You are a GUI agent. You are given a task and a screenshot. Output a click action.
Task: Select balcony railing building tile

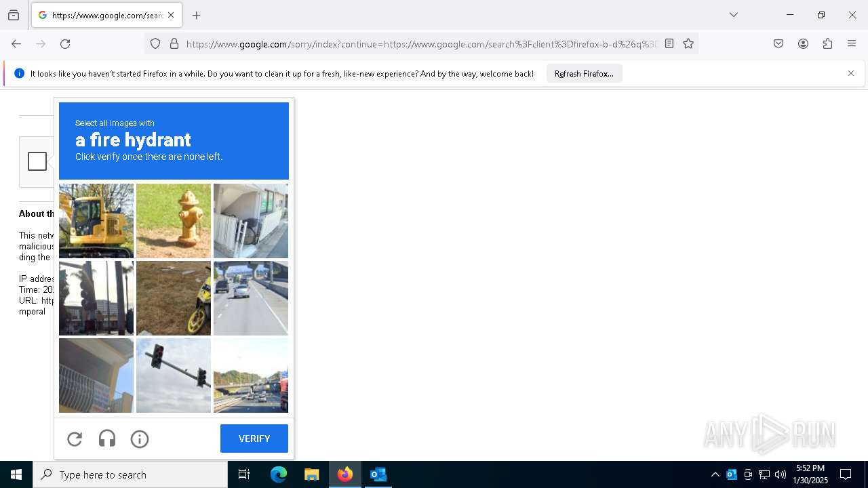(96, 375)
